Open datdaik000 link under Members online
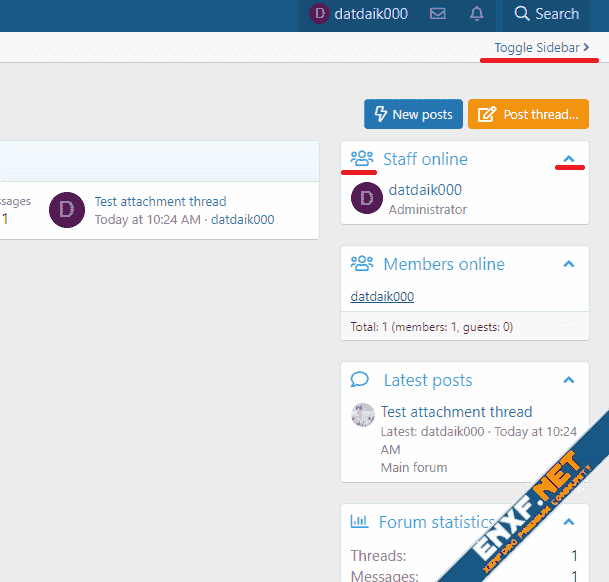The width and height of the screenshot is (609, 582). coord(382,296)
